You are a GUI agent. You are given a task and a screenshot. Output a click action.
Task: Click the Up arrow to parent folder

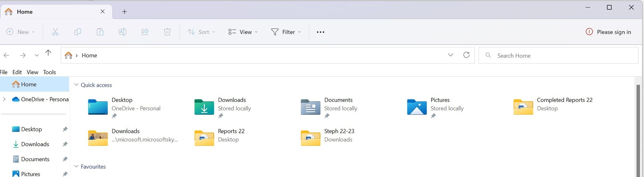coord(48,53)
